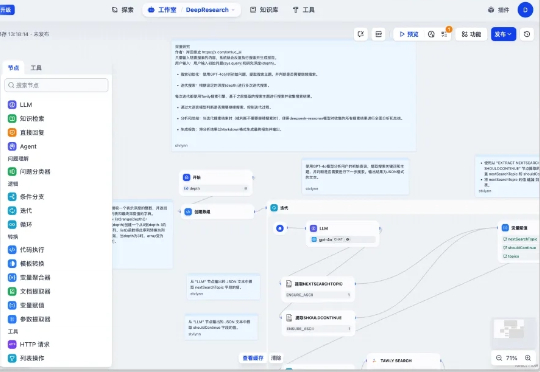Viewport: 540px width, 372px height.
Task: Open the 工作室 studio section
Action: point(162,10)
